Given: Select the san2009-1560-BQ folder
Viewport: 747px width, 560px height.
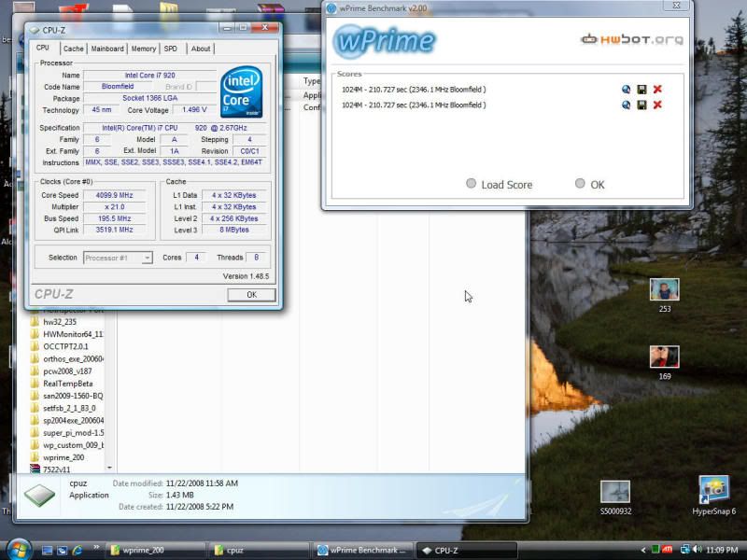Looking at the screenshot, I should click(x=66, y=396).
